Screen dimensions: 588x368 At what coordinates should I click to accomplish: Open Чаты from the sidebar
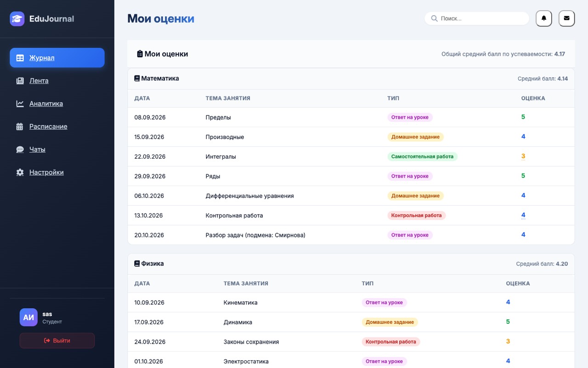tap(57, 149)
